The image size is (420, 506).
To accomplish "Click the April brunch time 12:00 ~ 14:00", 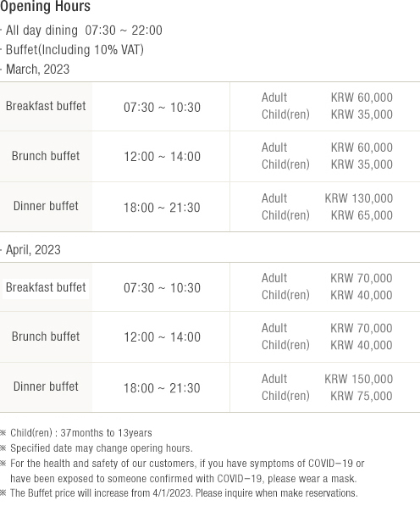I will (162, 337).
